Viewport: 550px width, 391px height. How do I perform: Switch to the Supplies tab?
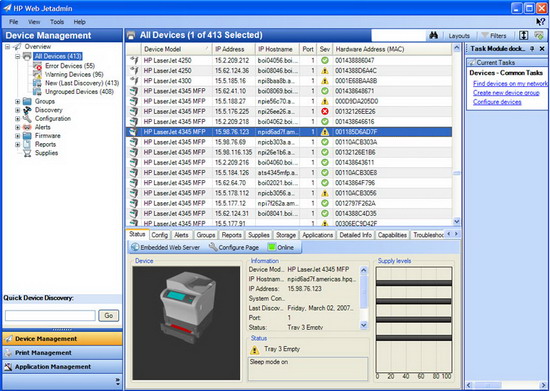259,235
